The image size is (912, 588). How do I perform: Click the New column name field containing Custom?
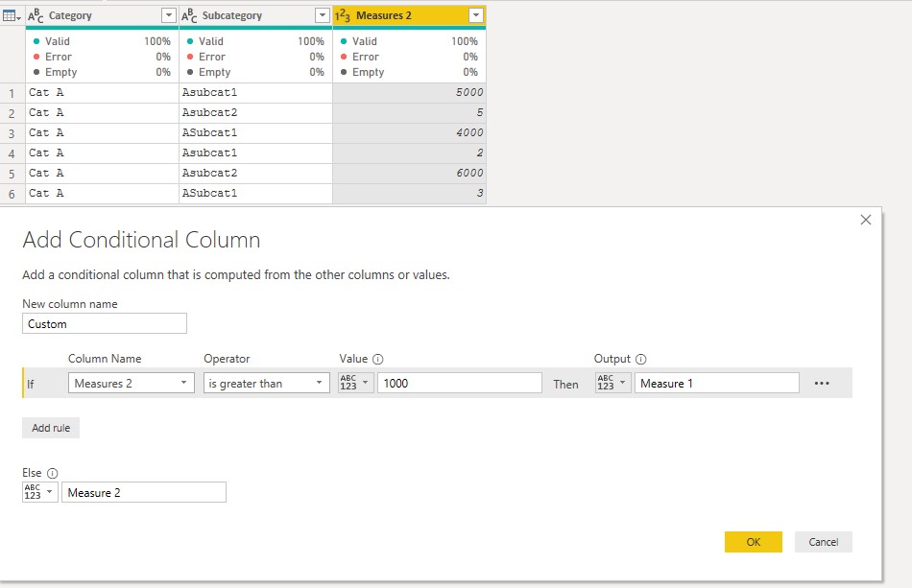pos(105,323)
